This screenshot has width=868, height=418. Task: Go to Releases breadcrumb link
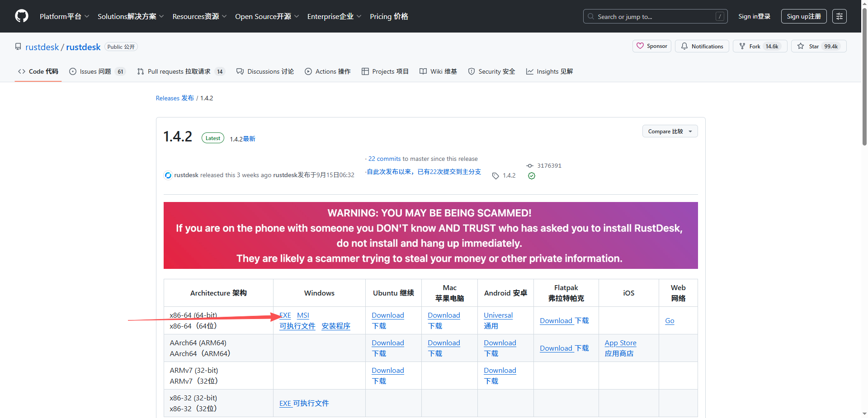click(175, 98)
